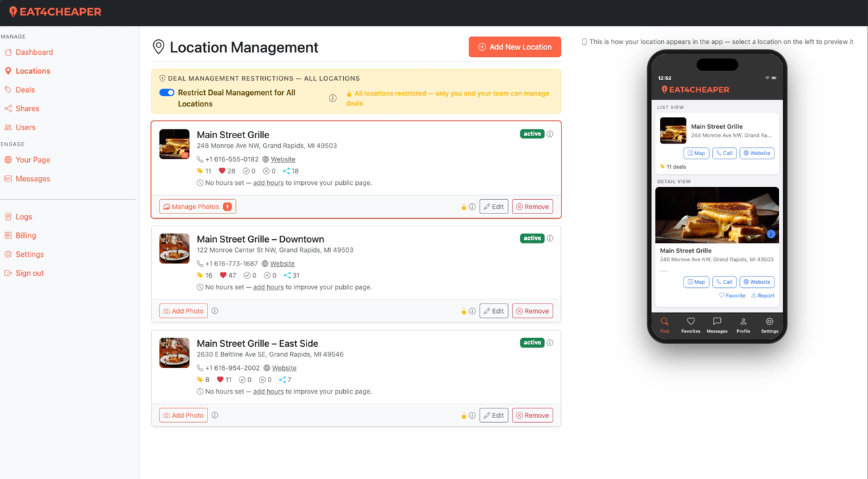868x479 pixels.
Task: Tap Profile tab in phone preview
Action: (743, 325)
